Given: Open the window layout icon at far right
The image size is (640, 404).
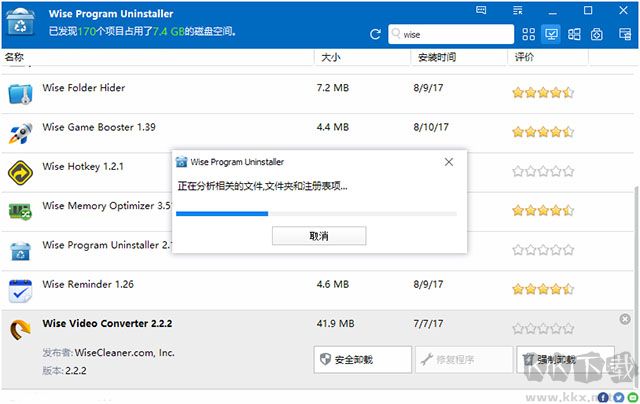Looking at the screenshot, I should [625, 34].
